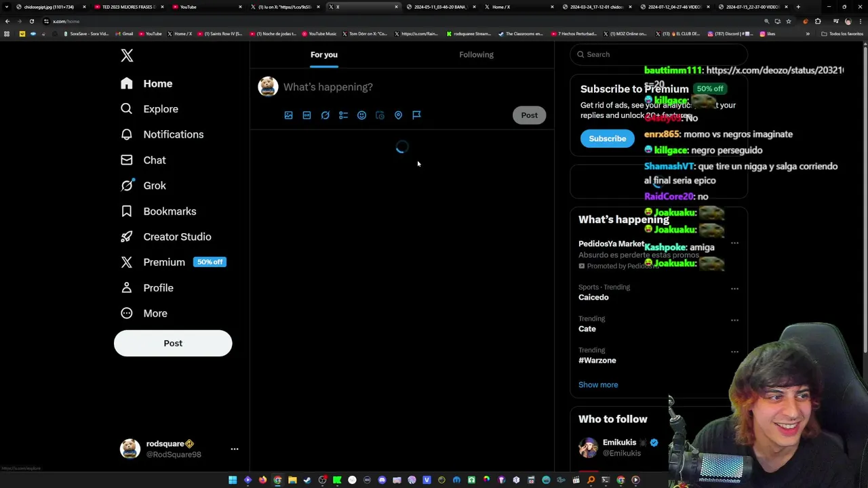This screenshot has width=868, height=488.
Task: Open Discord from the taskbar
Action: click(x=382, y=480)
